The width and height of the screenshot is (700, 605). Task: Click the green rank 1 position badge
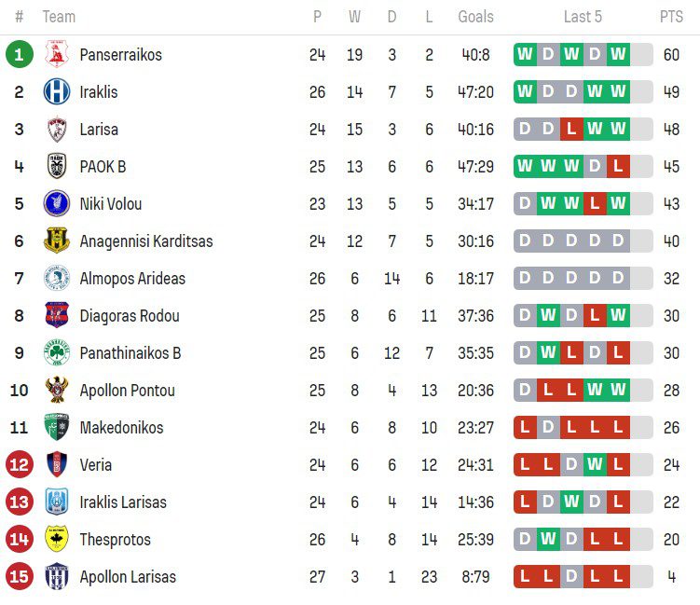[x=19, y=55]
